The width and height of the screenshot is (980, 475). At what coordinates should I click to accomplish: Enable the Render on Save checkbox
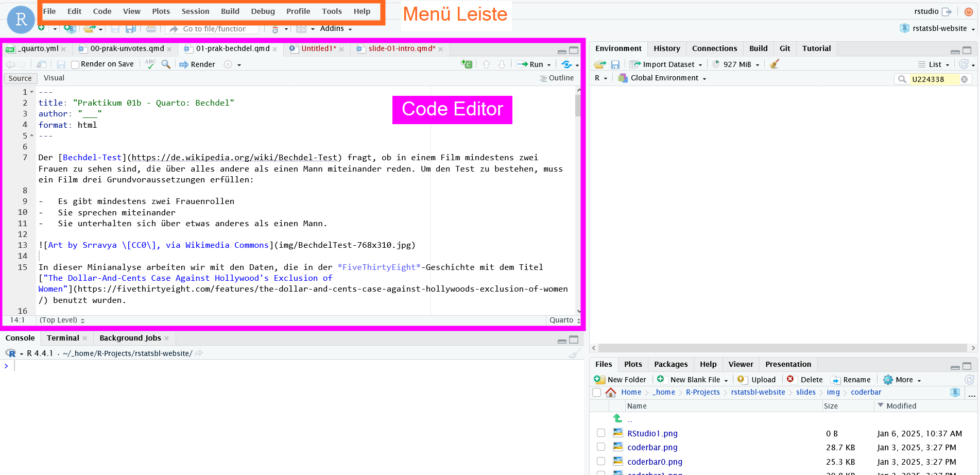click(x=75, y=64)
